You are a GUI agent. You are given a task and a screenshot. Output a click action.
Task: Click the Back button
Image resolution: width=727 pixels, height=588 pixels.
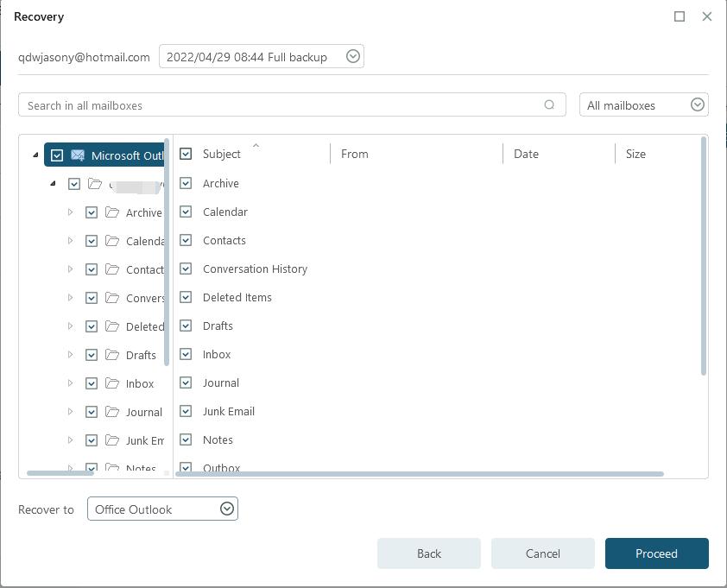(x=429, y=553)
